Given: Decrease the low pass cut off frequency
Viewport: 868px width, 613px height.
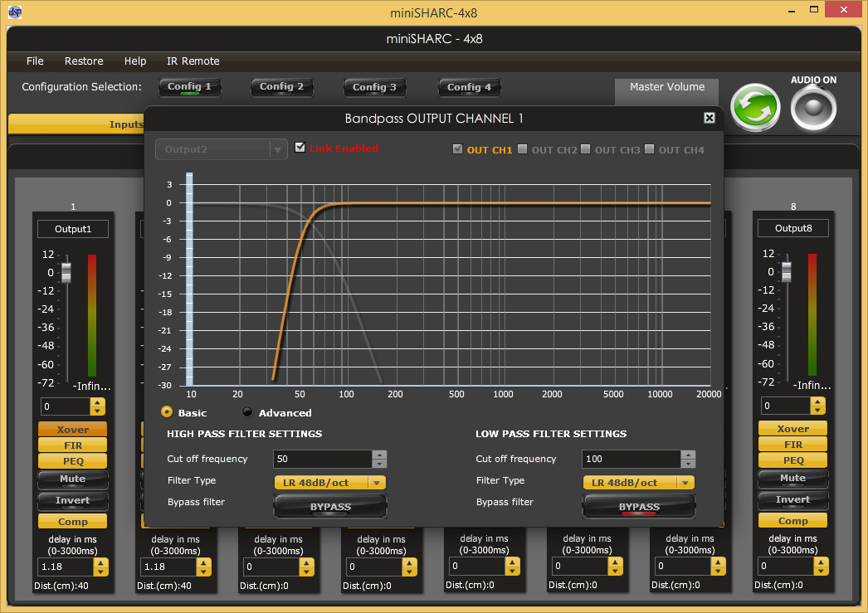Looking at the screenshot, I should point(688,463).
